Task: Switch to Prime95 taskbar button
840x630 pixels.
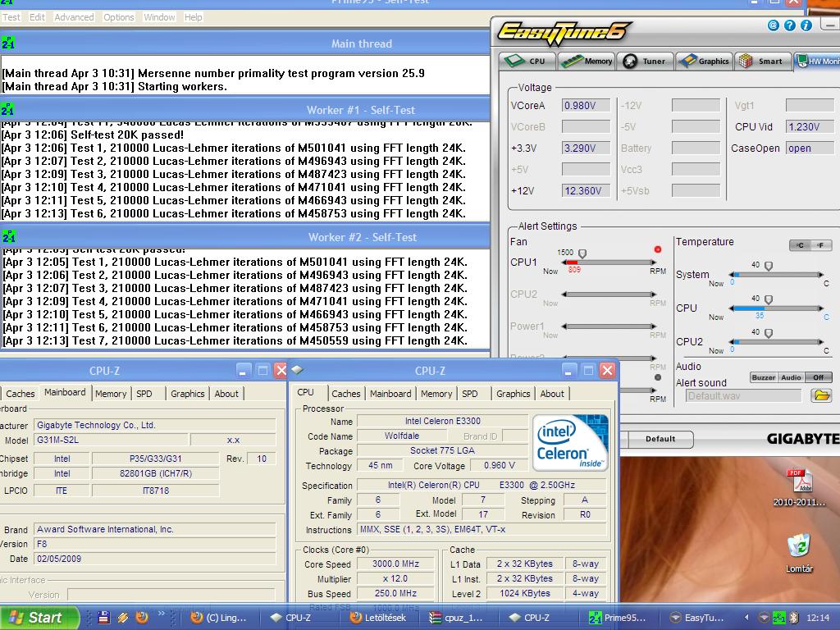Action: [x=619, y=618]
